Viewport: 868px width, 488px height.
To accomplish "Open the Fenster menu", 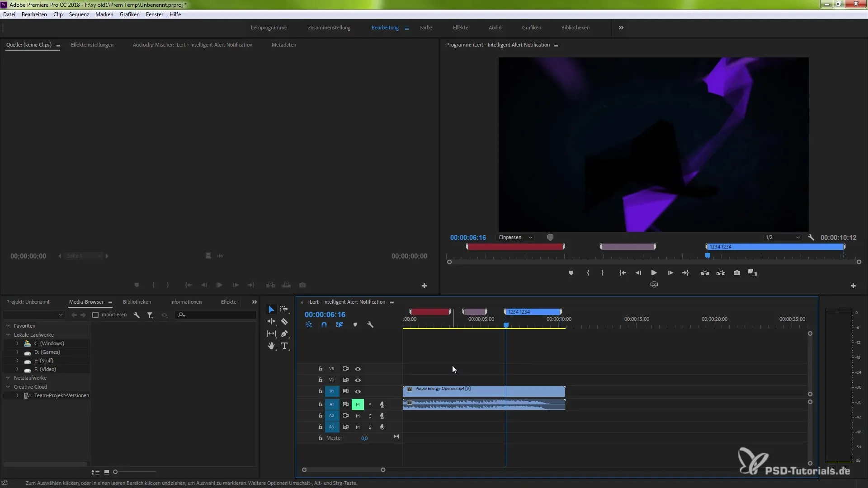I will click(x=154, y=14).
